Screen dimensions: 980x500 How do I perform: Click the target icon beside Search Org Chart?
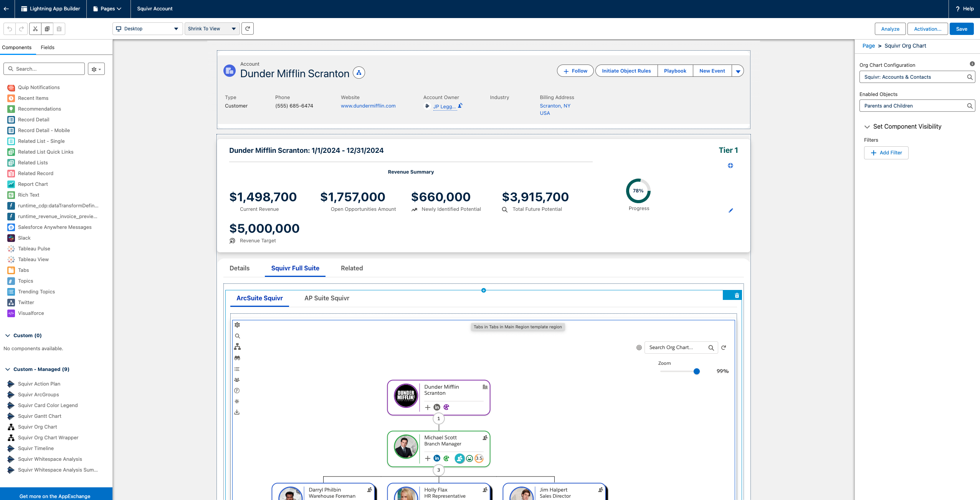click(639, 348)
